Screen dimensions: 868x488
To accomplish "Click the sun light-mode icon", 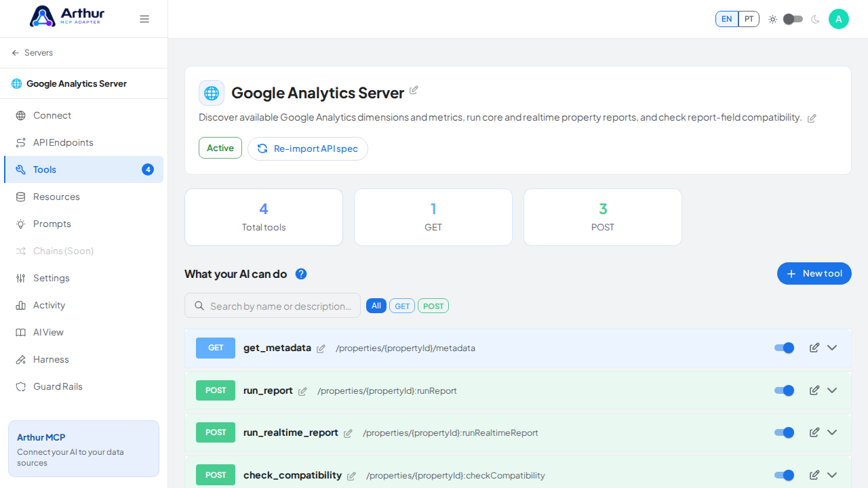I will pos(772,19).
